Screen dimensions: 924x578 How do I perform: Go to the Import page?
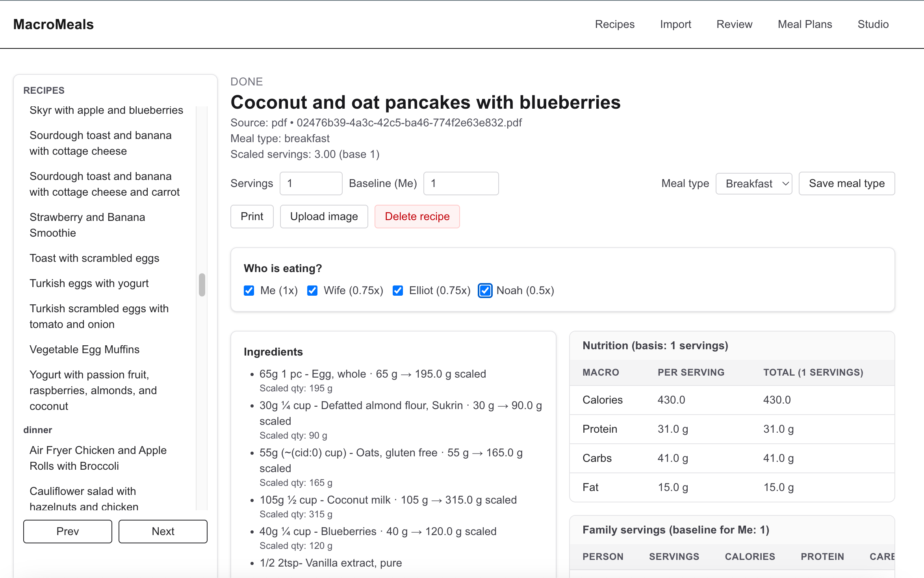[x=675, y=24]
